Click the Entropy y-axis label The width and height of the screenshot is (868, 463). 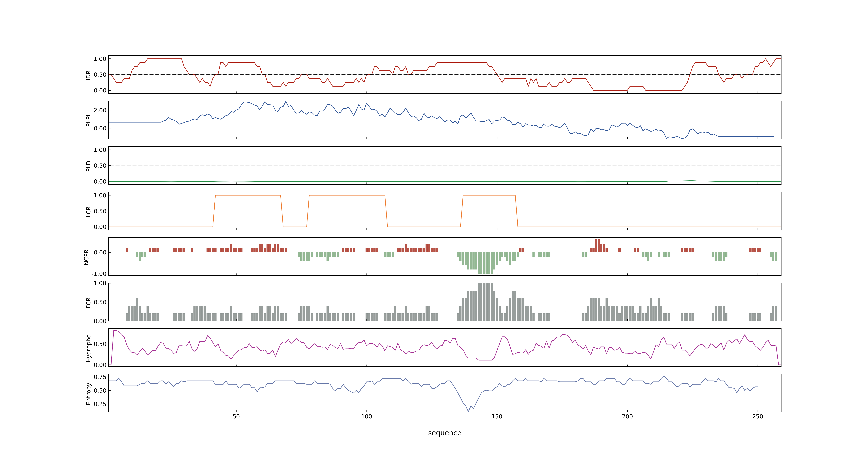89,393
